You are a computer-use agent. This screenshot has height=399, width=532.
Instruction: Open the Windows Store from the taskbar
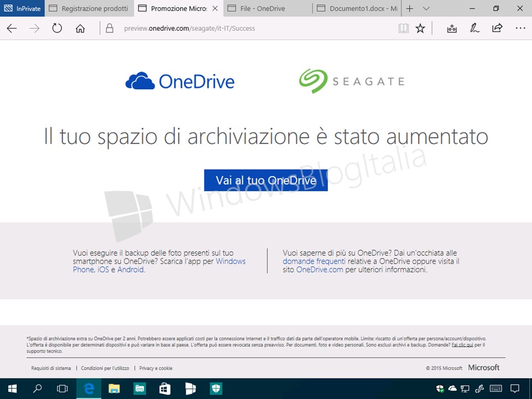click(165, 388)
